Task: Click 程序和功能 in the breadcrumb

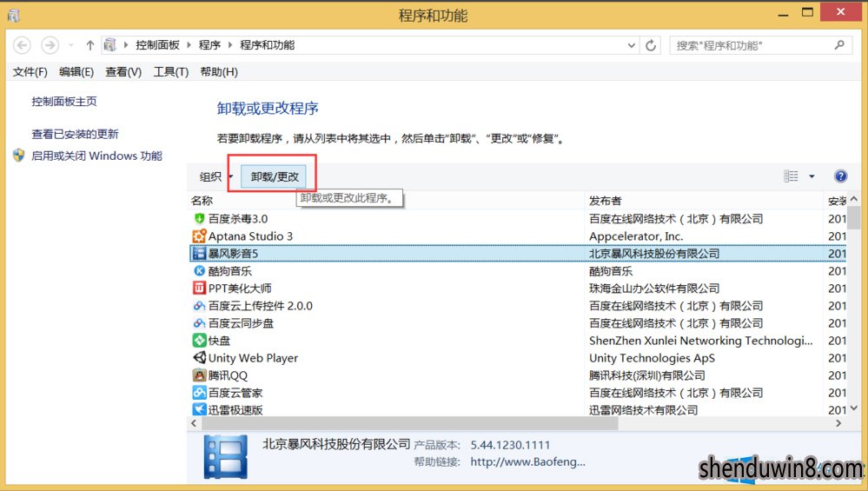Action: [x=268, y=45]
